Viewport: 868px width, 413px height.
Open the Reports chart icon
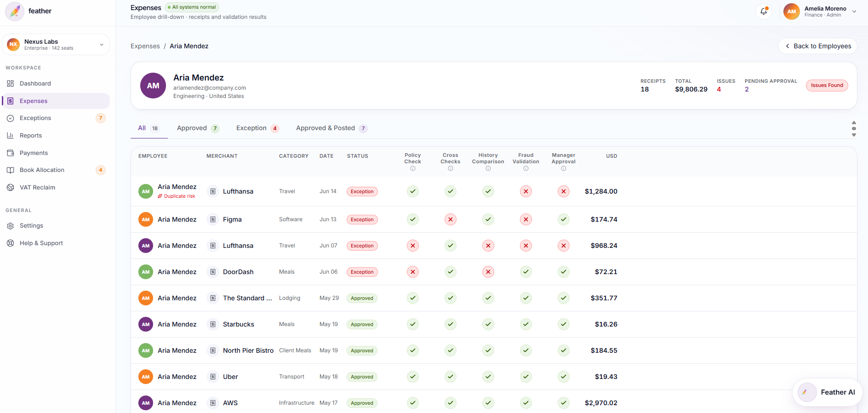point(10,136)
